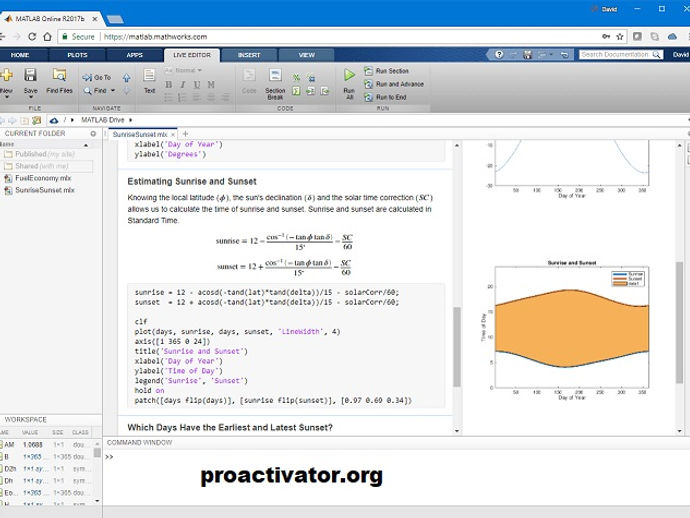Click the Code insert button

(x=249, y=81)
